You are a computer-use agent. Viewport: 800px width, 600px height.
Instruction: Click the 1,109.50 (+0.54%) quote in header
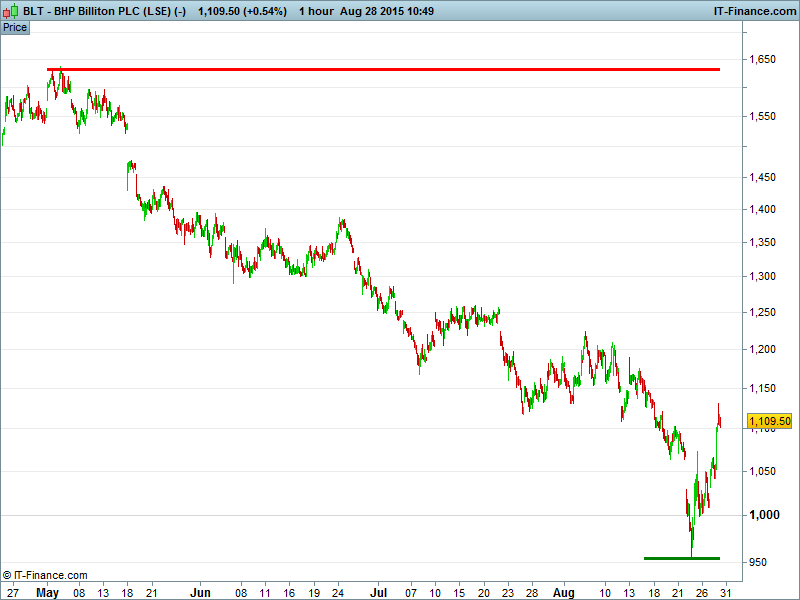pyautogui.click(x=242, y=11)
